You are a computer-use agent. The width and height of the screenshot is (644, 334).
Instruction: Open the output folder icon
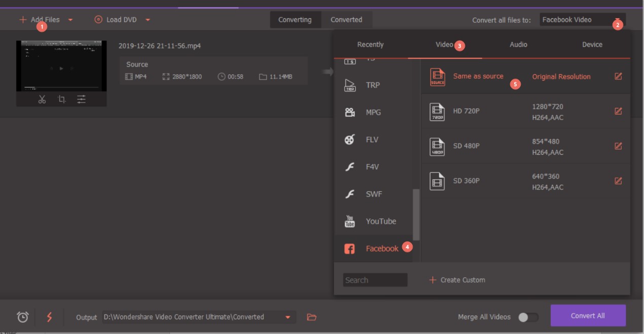312,317
